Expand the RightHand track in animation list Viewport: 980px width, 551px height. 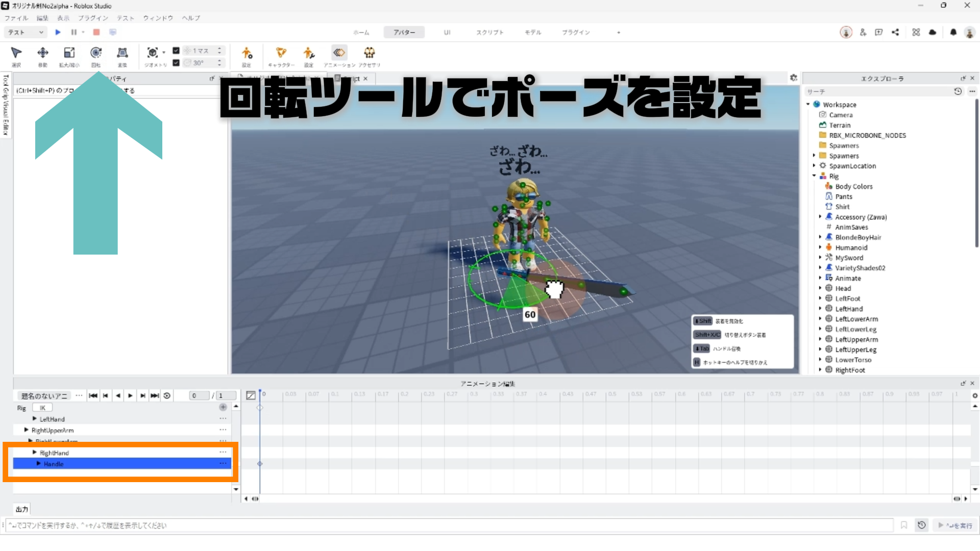[35, 453]
